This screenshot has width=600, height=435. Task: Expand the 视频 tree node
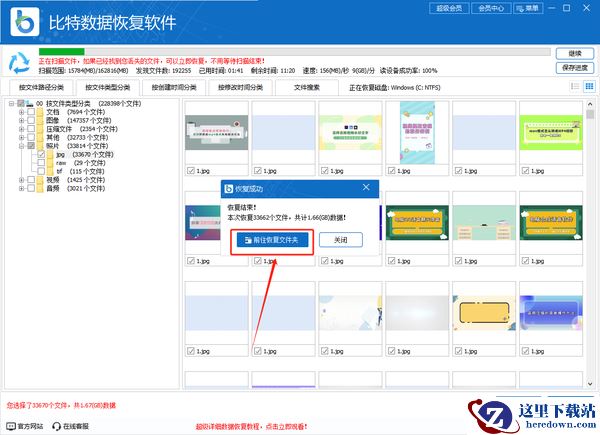coord(21,180)
